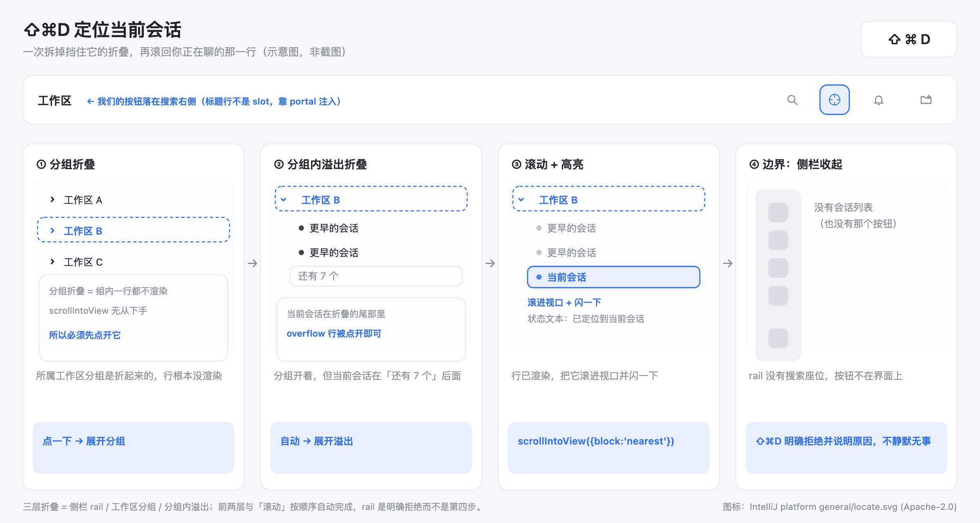The height and width of the screenshot is (523, 980).
Task: Open the notifications bell icon
Action: click(x=878, y=100)
